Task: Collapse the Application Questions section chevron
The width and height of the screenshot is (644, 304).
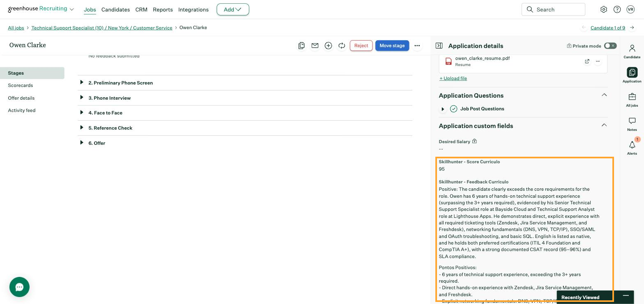Action: click(604, 95)
